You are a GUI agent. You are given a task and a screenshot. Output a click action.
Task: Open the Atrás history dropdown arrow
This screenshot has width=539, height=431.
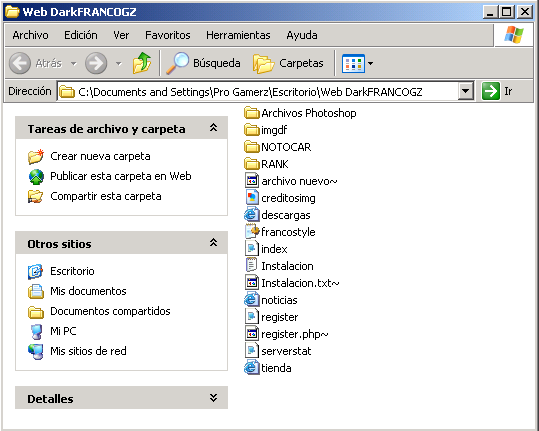point(74,64)
